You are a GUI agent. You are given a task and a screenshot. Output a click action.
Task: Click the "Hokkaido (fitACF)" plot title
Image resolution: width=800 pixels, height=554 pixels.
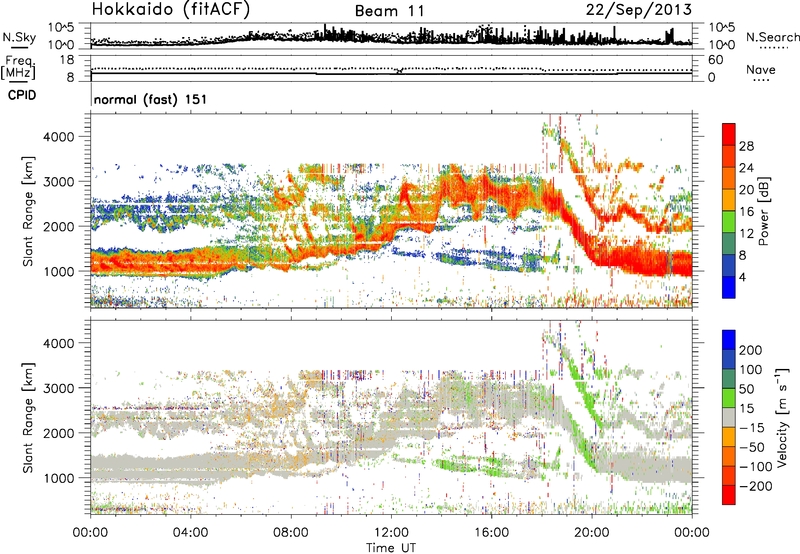coord(171,9)
